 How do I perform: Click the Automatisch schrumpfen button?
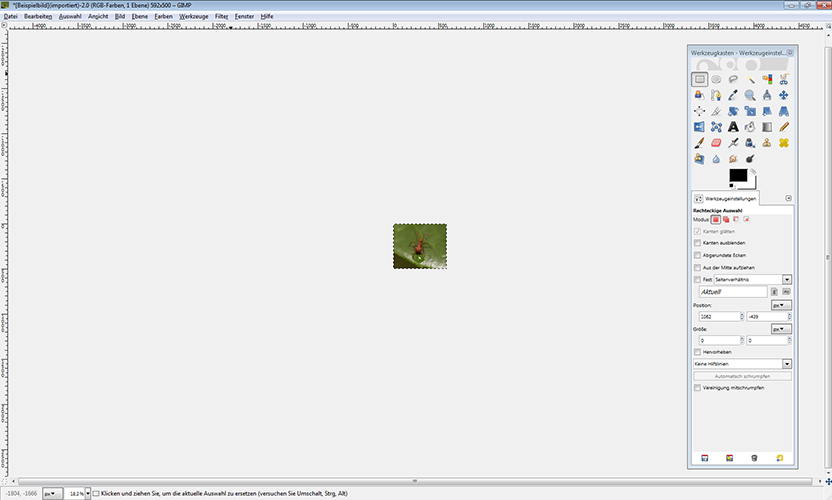[742, 376]
